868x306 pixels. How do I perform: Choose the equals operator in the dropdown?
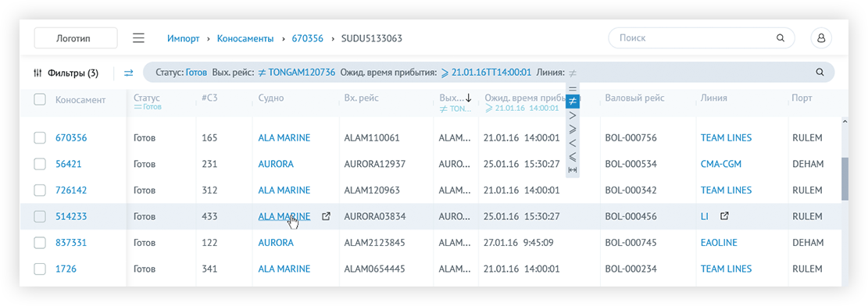[x=573, y=88]
